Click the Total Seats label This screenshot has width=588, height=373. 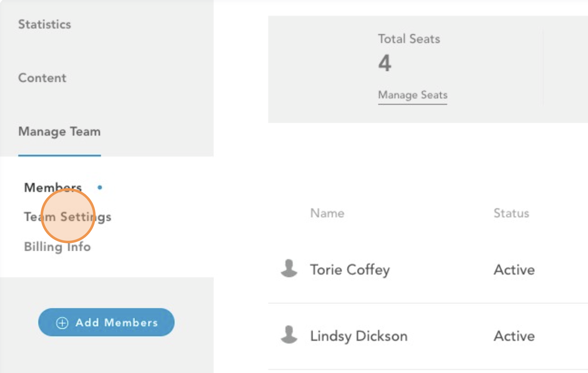point(409,39)
